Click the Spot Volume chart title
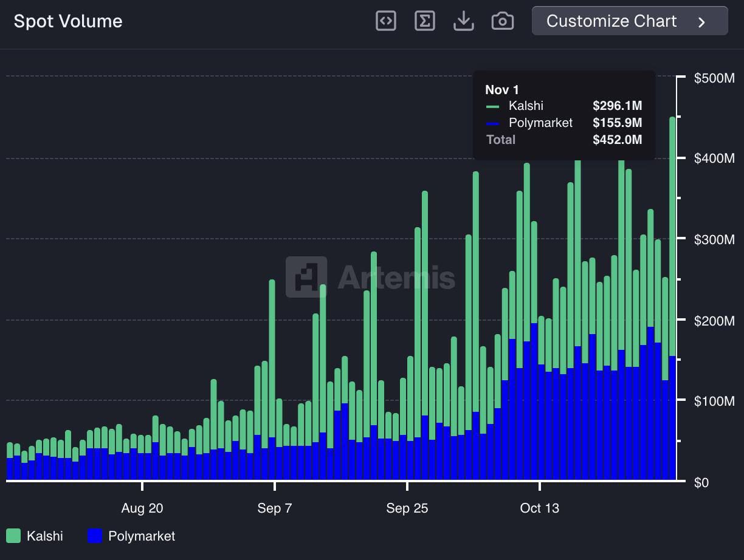The image size is (744, 560). (x=68, y=21)
